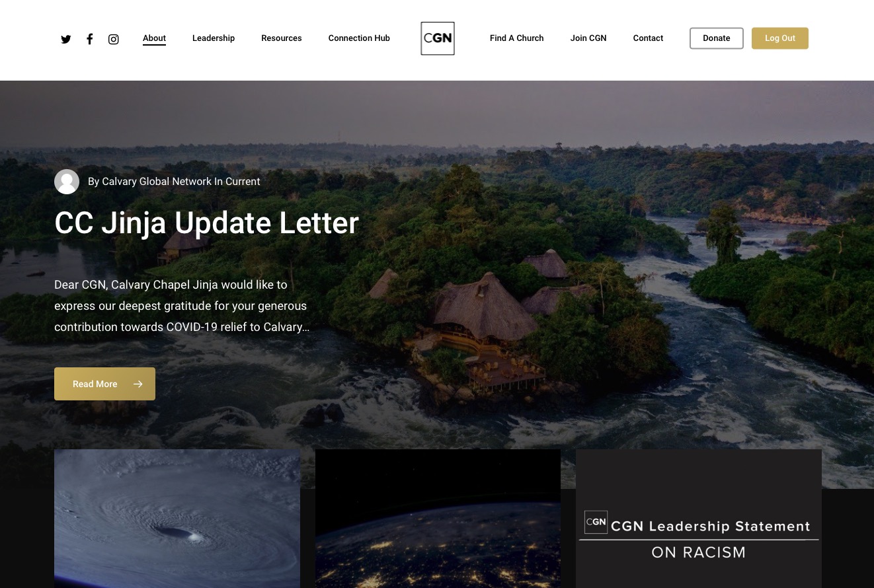The width and height of the screenshot is (874, 588).
Task: Open the About menu item
Action: pyautogui.click(x=154, y=38)
